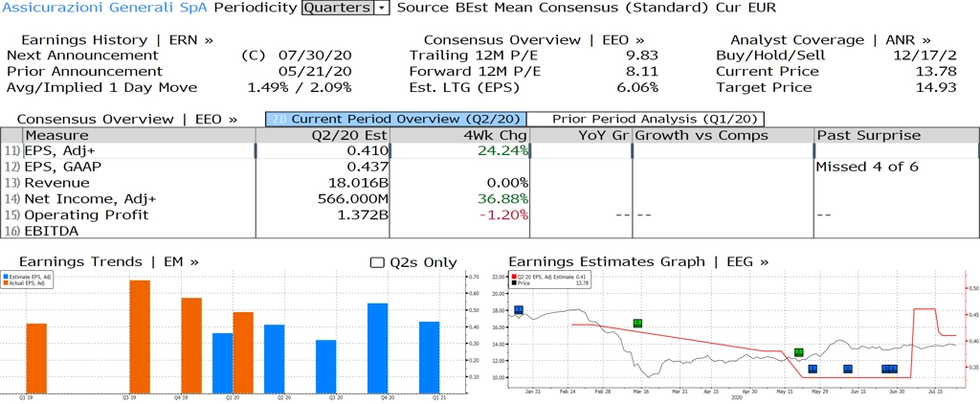Click the green event marker near Mar 16
Image resolution: width=980 pixels, height=404 pixels.
pyautogui.click(x=637, y=324)
